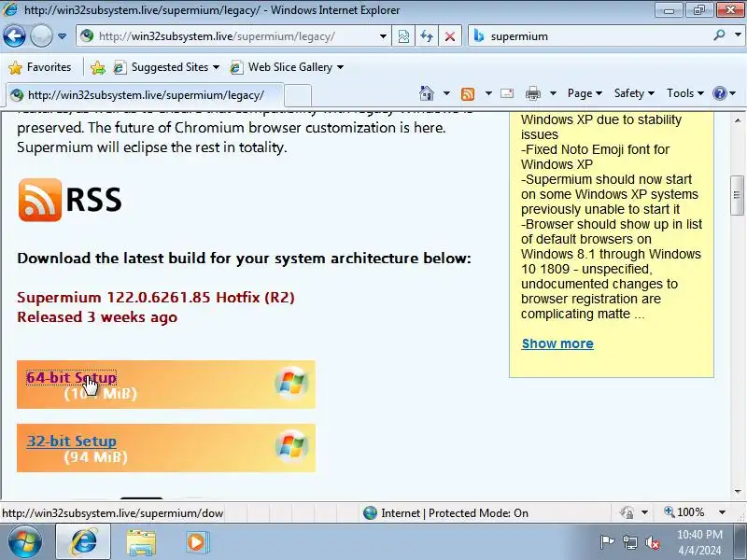747x560 pixels.
Task: Click the Internet Explorer taskbar icon
Action: coord(83,542)
